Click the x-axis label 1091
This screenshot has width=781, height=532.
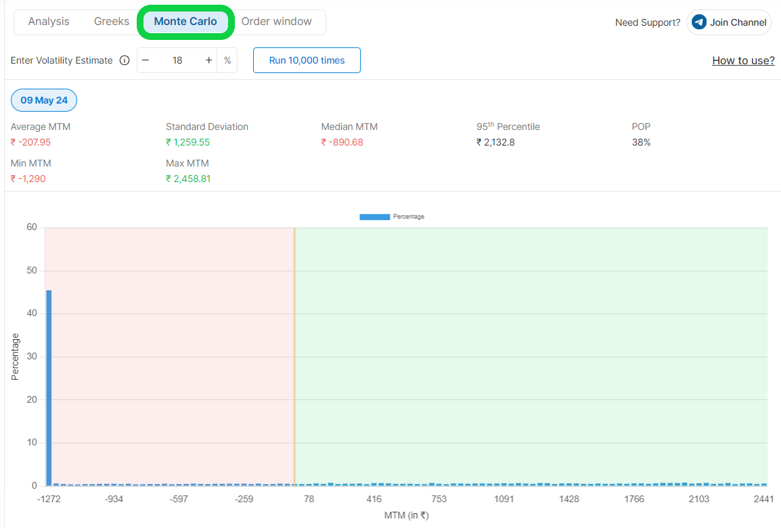(504, 499)
